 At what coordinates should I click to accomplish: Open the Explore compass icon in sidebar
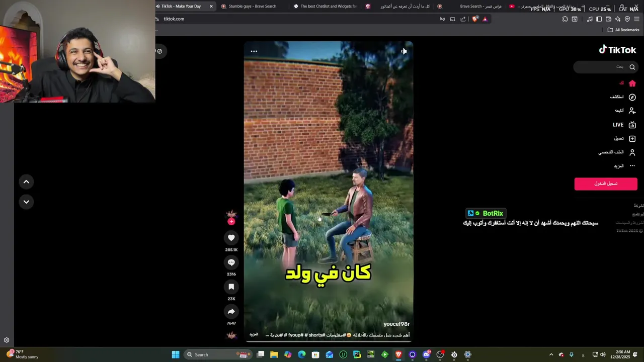point(632,97)
